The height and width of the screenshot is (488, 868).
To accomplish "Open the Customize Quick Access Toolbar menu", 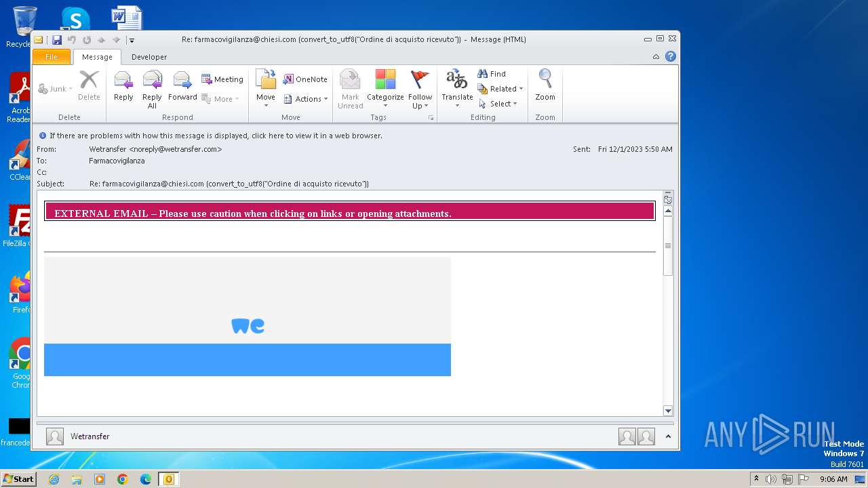I will [x=132, y=40].
